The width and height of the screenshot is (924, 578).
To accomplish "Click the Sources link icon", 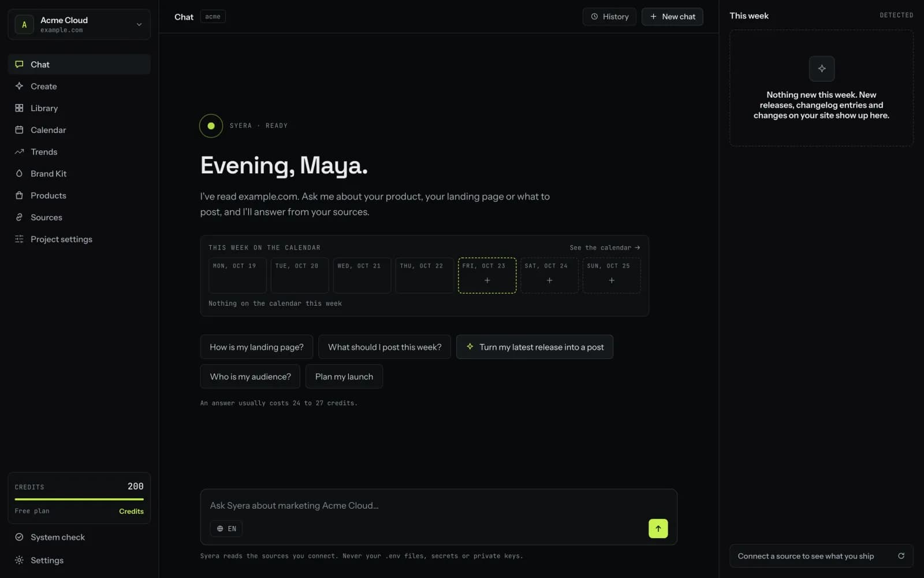I will [19, 217].
